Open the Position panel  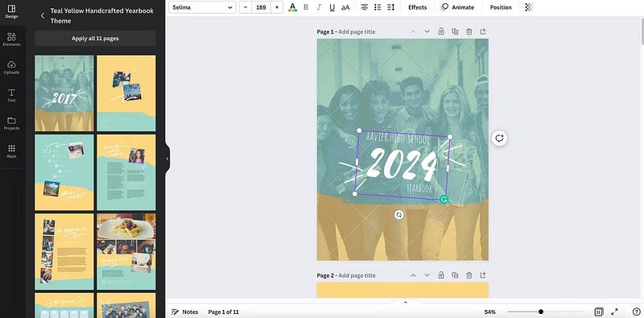tap(501, 7)
